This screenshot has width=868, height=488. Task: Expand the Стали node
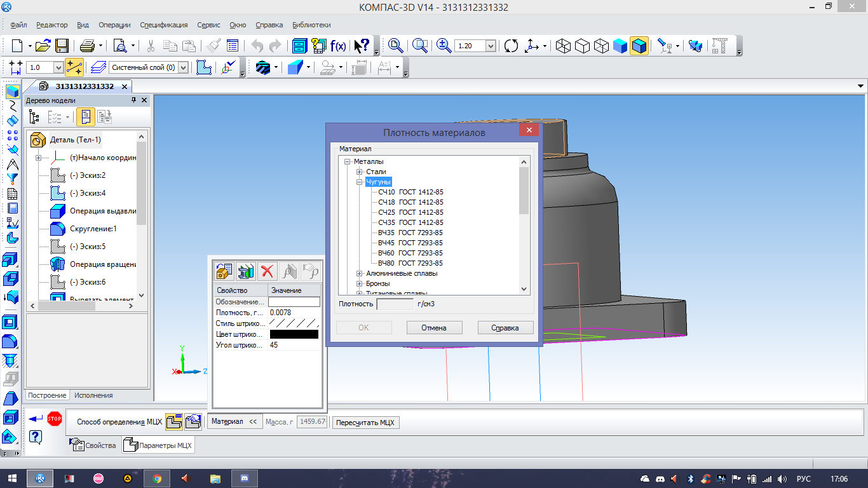(360, 172)
